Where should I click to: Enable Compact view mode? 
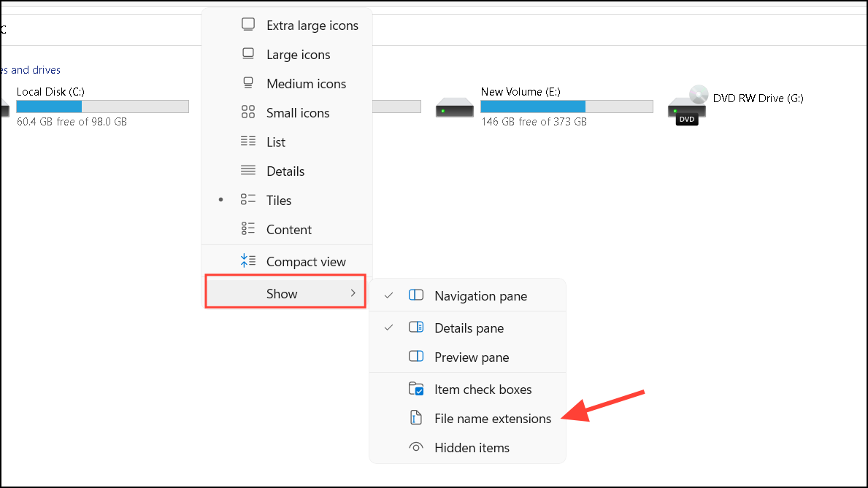pos(305,260)
